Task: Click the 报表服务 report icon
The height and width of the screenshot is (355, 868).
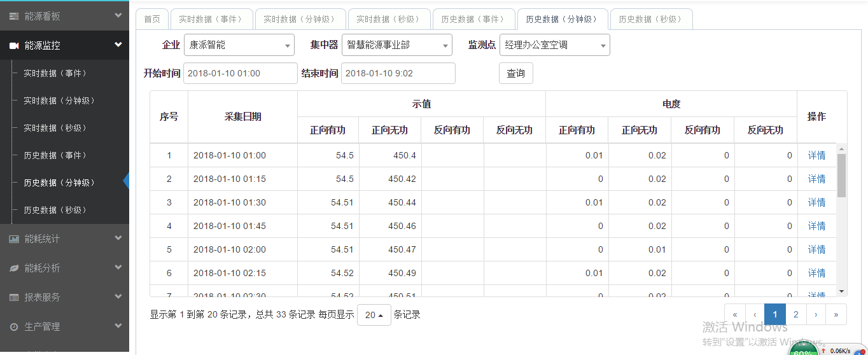Action: point(13,298)
